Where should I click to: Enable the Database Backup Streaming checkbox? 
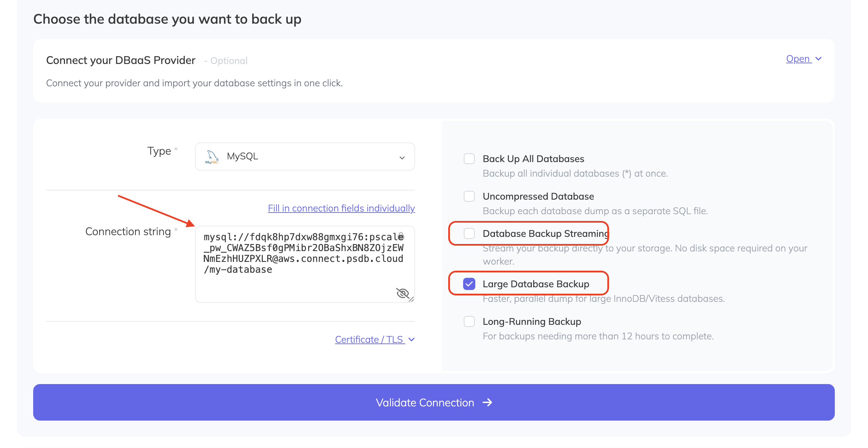[469, 233]
